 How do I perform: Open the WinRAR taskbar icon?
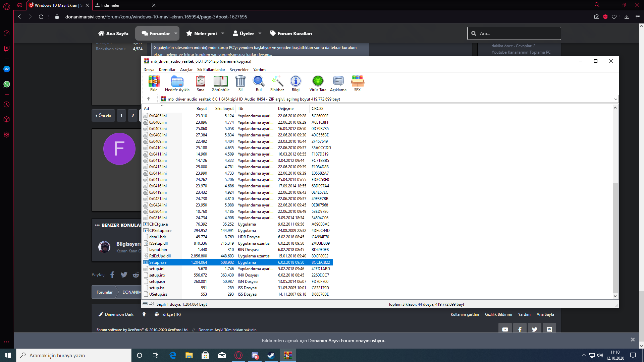click(x=288, y=355)
